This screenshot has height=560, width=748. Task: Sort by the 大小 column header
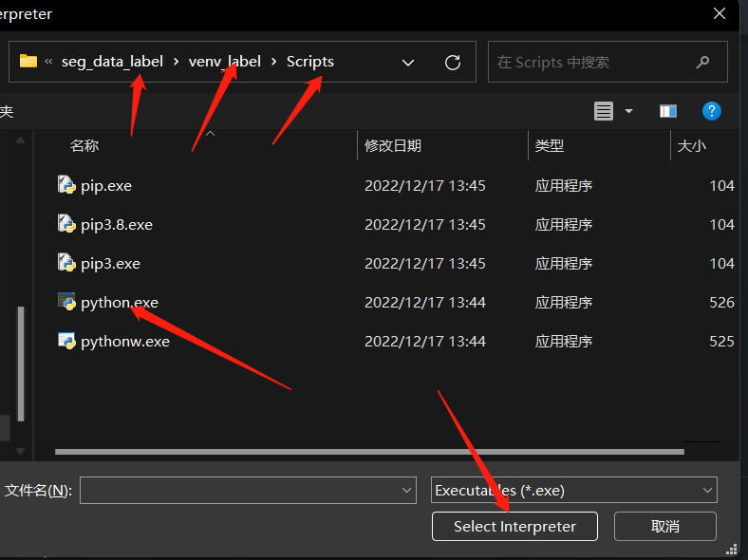692,145
